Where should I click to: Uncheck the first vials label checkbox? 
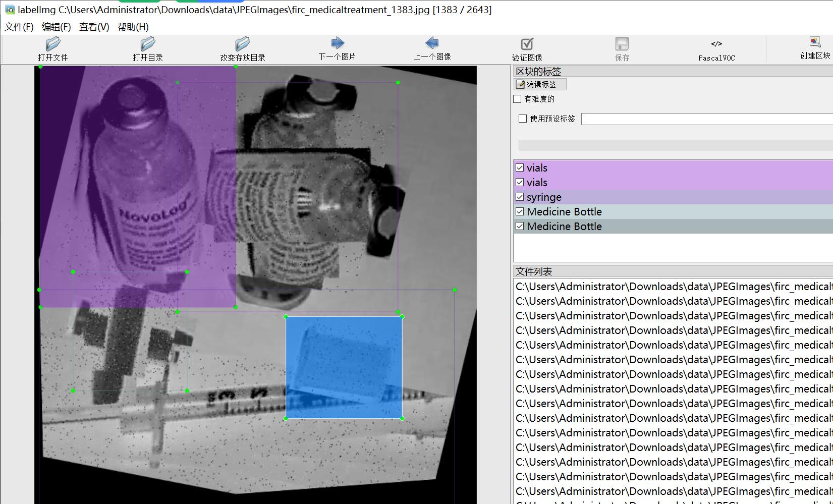[x=520, y=167]
